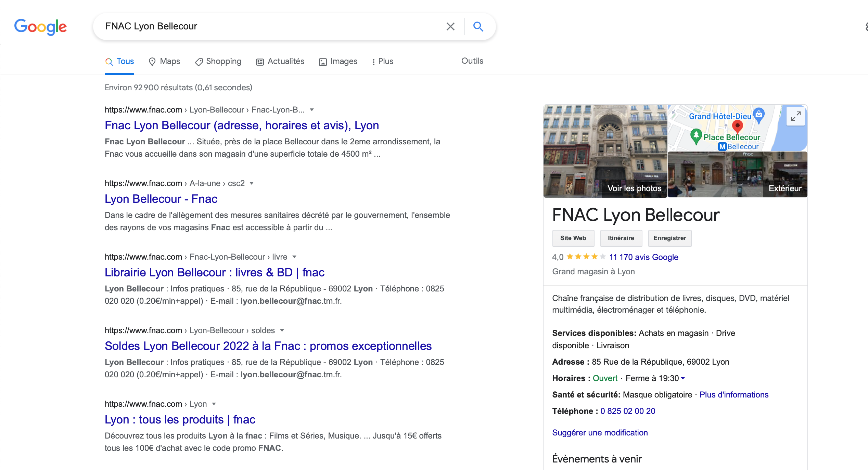Click Suggérer une modification

tap(600, 433)
